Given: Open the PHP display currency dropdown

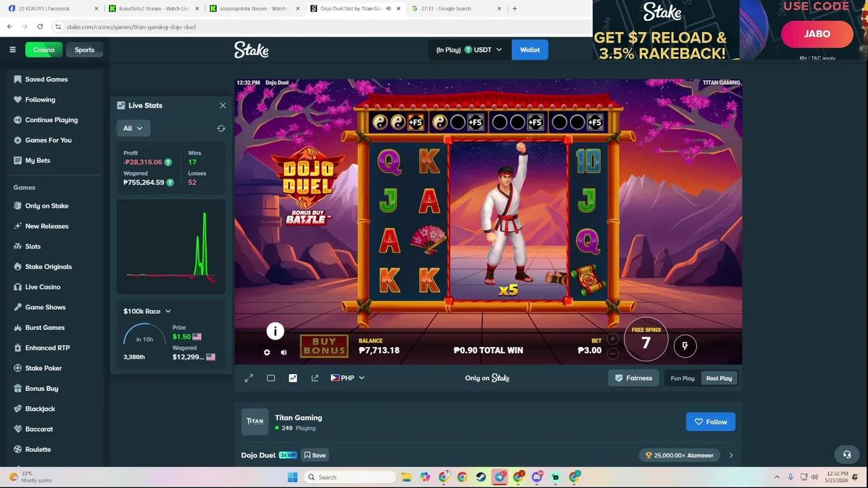Looking at the screenshot, I should click(347, 378).
